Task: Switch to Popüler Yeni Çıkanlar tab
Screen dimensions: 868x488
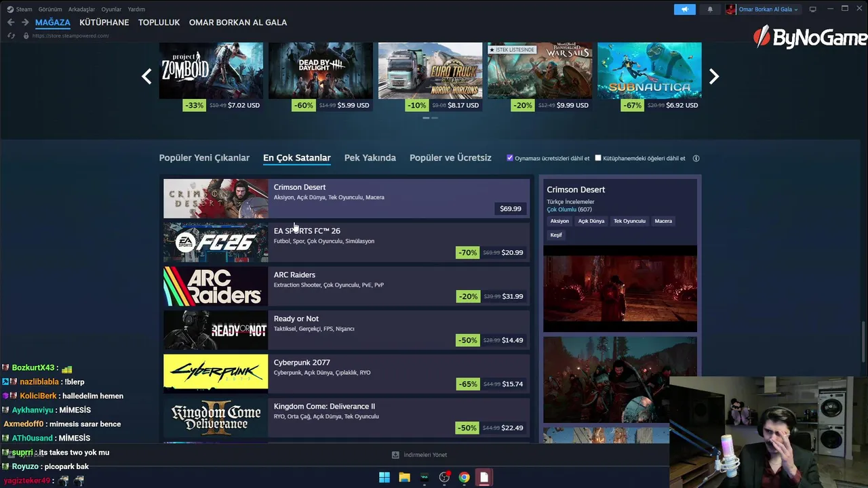Action: pyautogui.click(x=204, y=158)
